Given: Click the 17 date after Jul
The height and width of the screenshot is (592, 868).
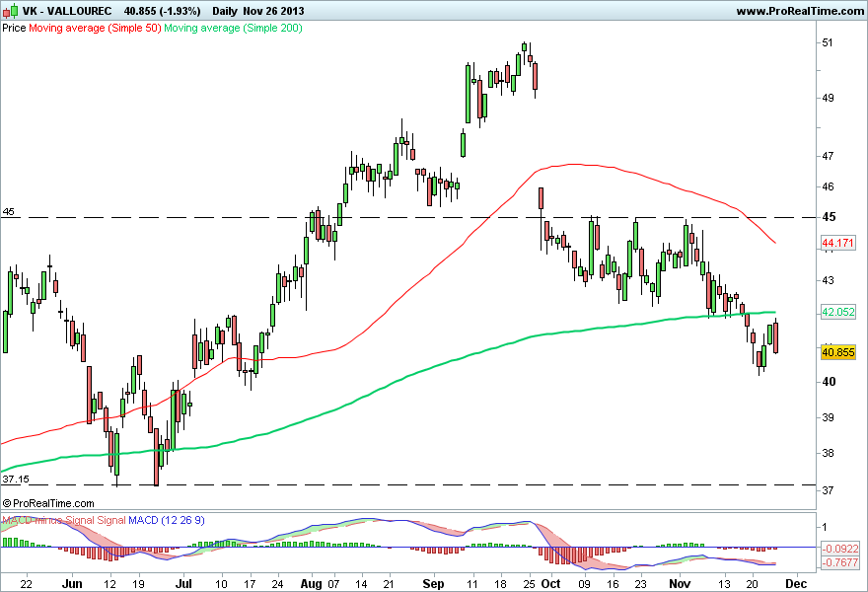Looking at the screenshot, I should pos(250,584).
